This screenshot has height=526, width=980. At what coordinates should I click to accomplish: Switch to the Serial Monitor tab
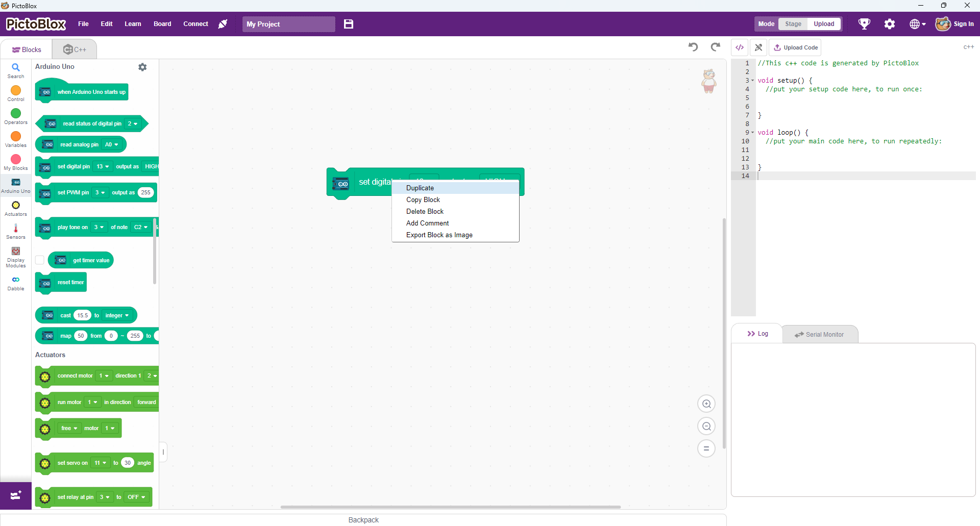pos(820,334)
